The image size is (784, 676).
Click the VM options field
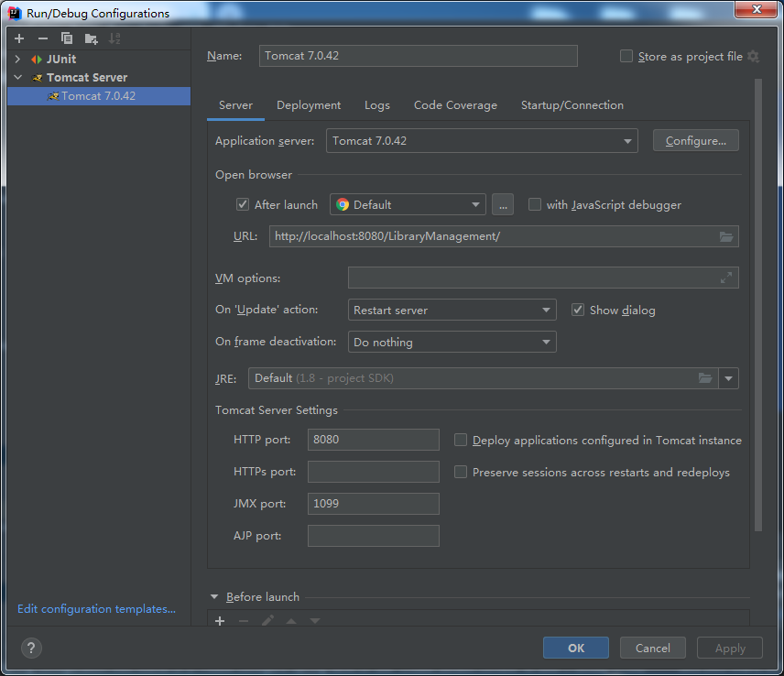pos(543,278)
